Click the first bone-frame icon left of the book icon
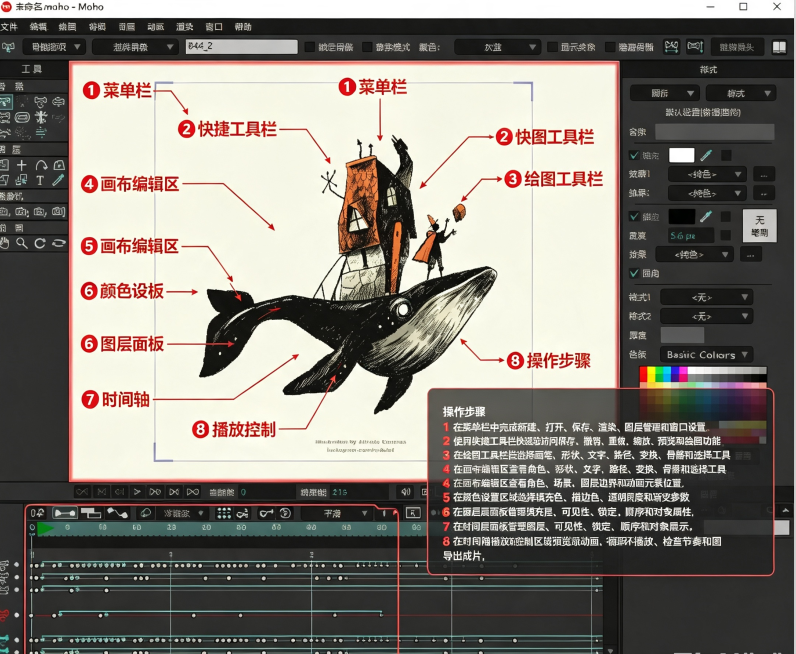This screenshot has width=796, height=654. click(x=672, y=47)
